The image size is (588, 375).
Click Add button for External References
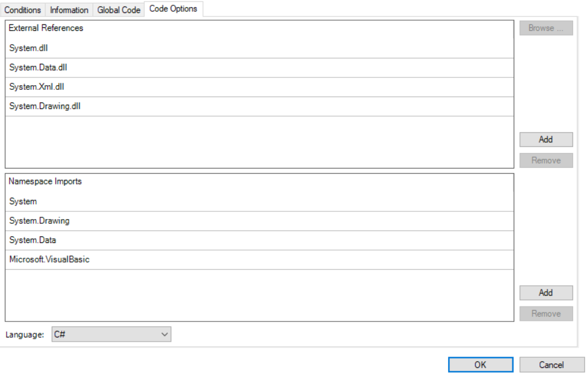pyautogui.click(x=546, y=139)
